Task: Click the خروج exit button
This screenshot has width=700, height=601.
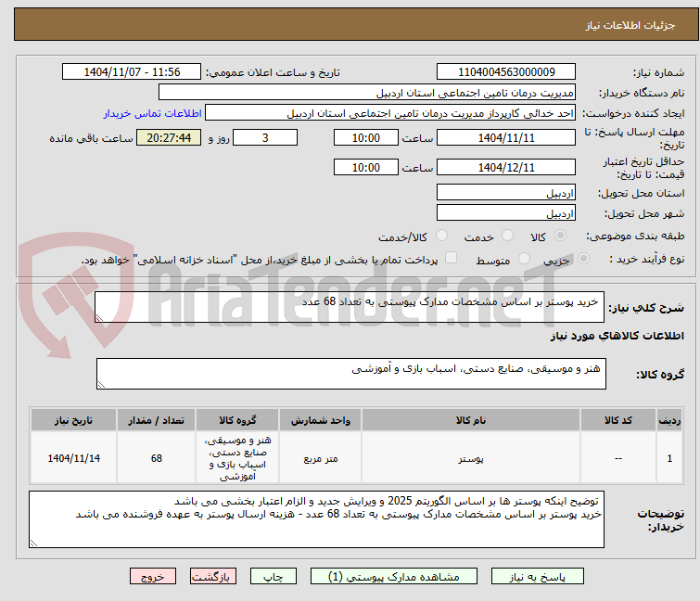Action: tap(153, 577)
